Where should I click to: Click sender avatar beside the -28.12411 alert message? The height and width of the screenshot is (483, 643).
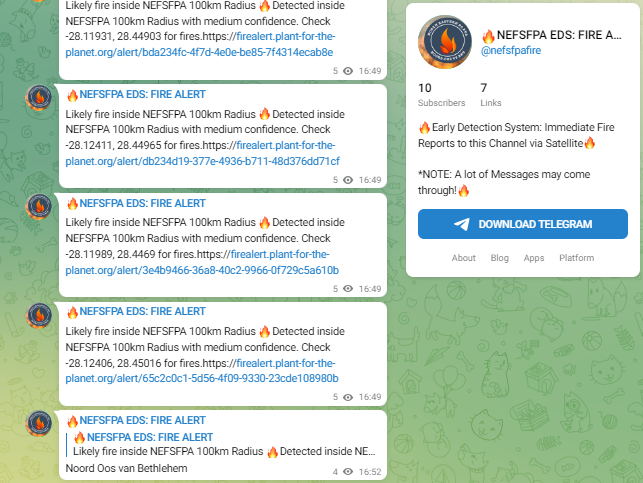click(39, 98)
